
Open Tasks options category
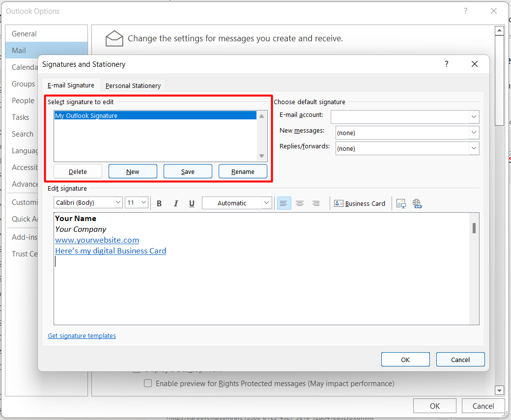click(20, 117)
